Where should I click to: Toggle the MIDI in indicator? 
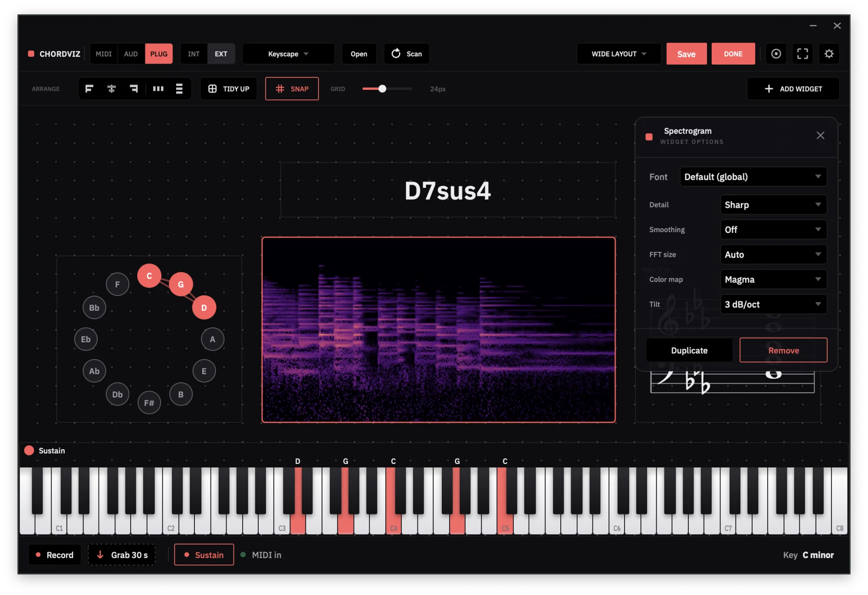tap(261, 555)
